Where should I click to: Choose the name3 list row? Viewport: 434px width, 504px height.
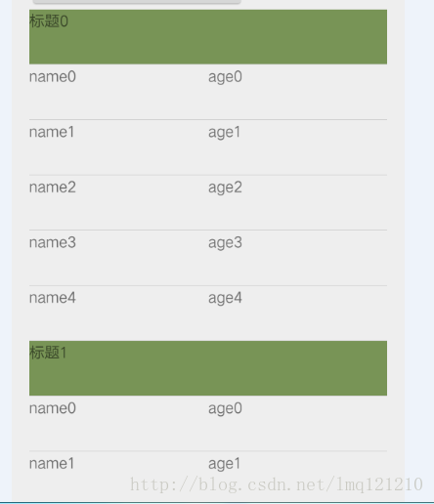click(x=208, y=258)
